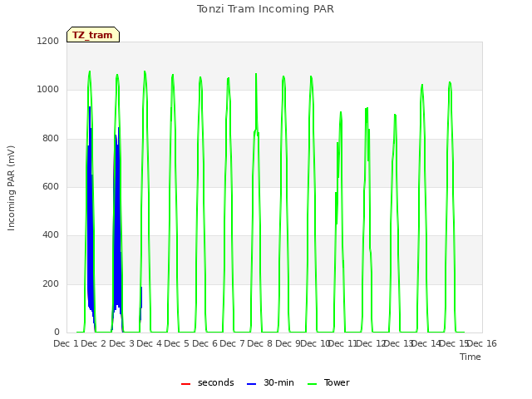Click the Dec 7 x-axis label
This screenshot has width=532, height=399.
coord(232,343)
